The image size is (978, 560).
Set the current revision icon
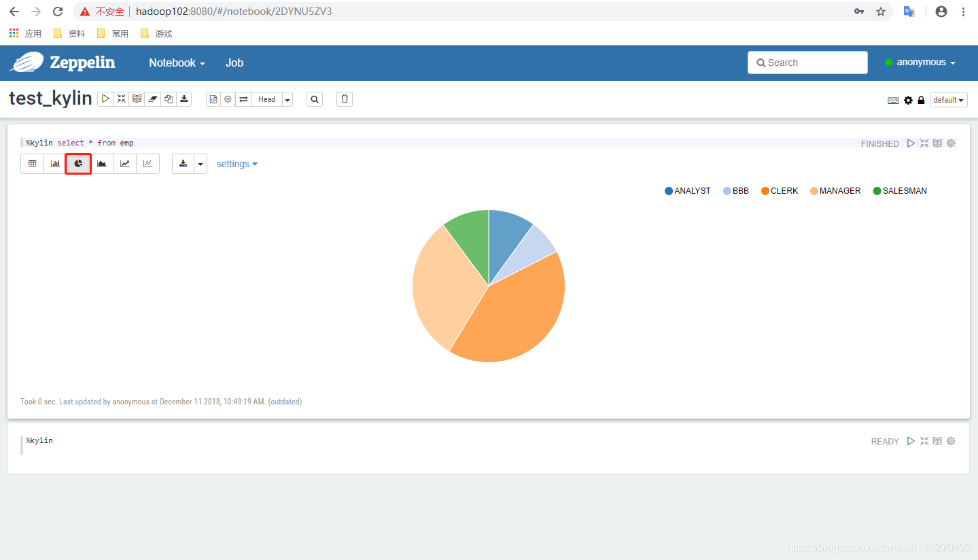[x=228, y=99]
